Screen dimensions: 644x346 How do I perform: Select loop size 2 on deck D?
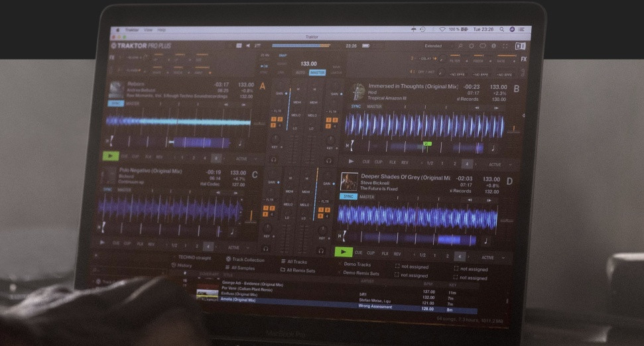pos(447,256)
